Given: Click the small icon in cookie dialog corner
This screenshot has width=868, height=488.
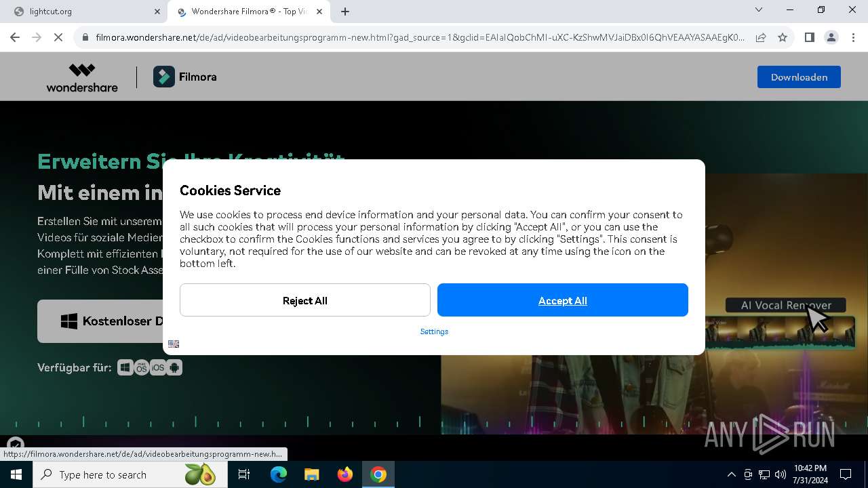Looking at the screenshot, I should (x=174, y=344).
